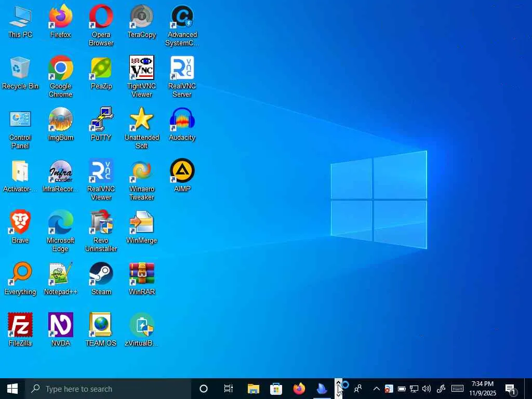Select the Control Panel icon
This screenshot has width=532, height=399.
pos(20,129)
